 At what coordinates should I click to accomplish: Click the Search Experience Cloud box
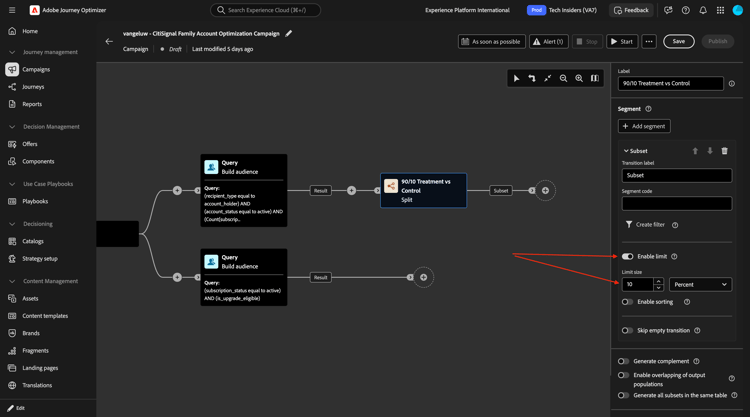pos(265,10)
